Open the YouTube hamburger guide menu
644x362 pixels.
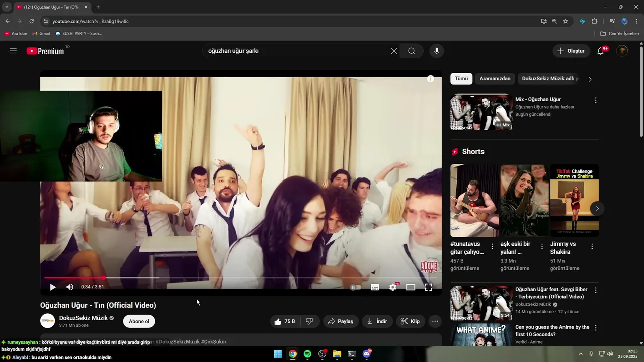tap(13, 51)
